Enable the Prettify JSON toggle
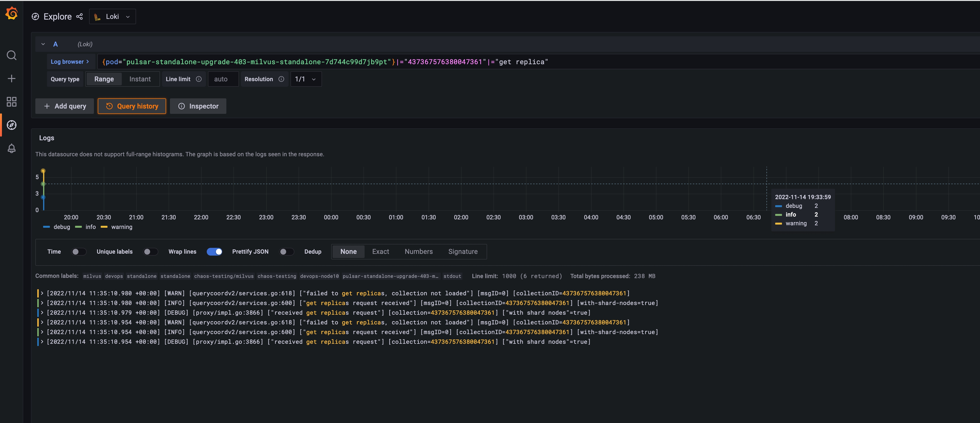 click(287, 252)
